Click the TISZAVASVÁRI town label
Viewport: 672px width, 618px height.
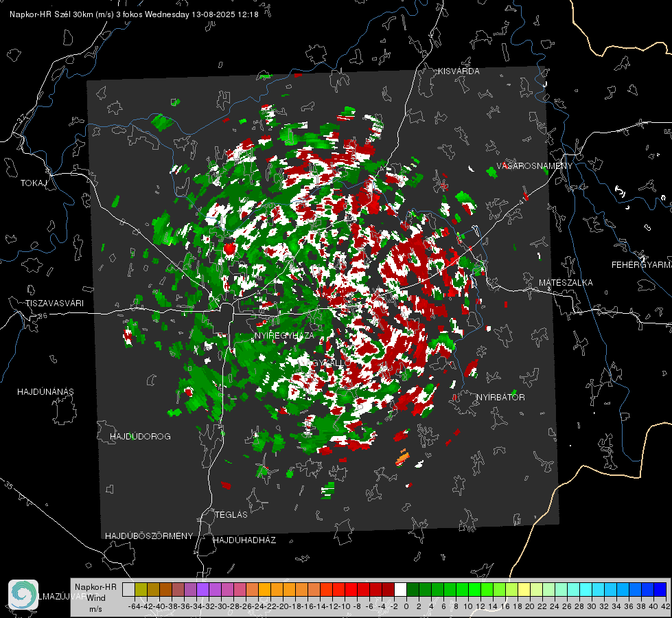(x=54, y=304)
